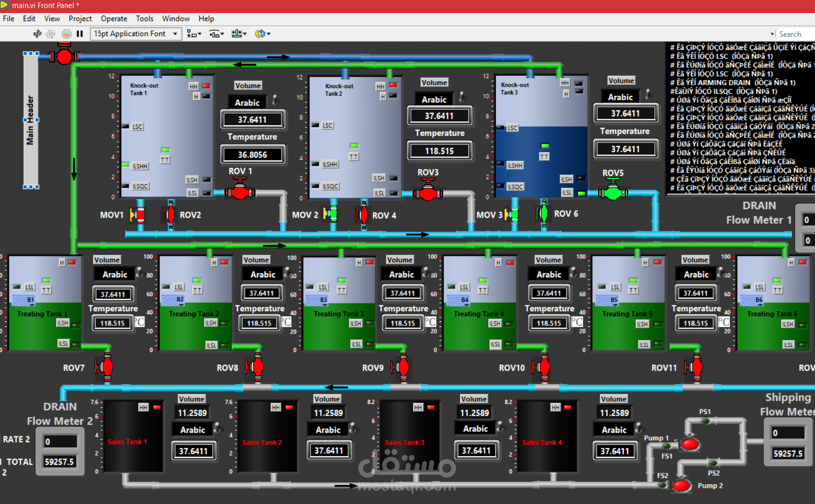Open the ROV1 red valve icon
The width and height of the screenshot is (815, 504).
240,192
